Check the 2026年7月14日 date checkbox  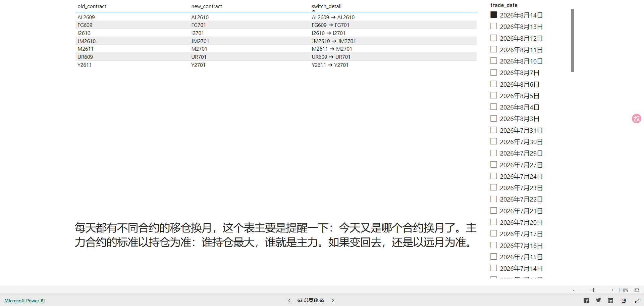494,268
